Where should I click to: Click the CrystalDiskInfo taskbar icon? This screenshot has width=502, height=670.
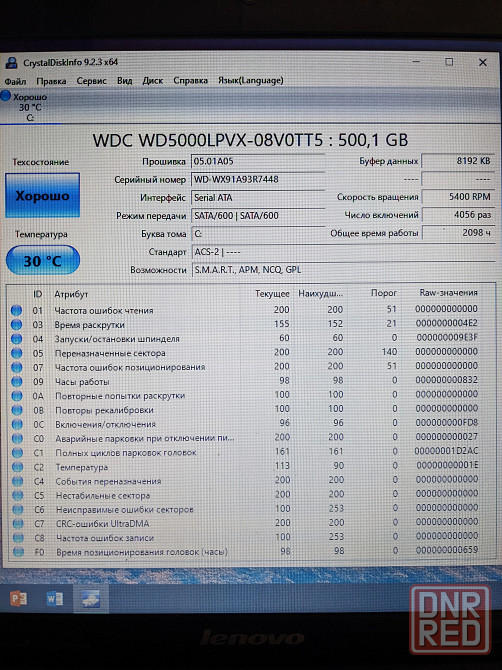91,599
